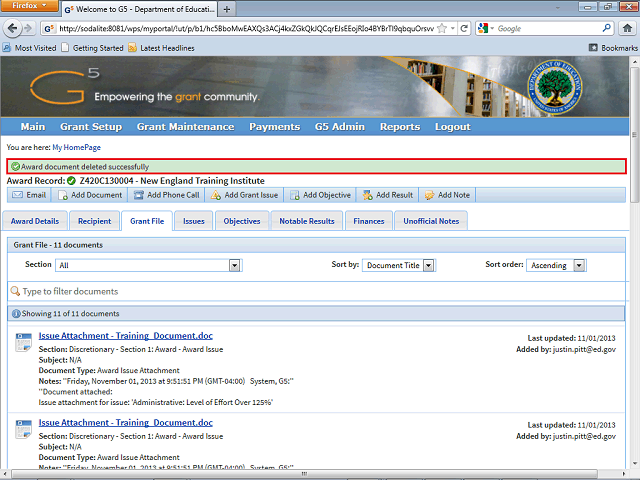Image resolution: width=640 pixels, height=480 pixels.
Task: Click Logout in the navigation bar
Action: (x=453, y=127)
